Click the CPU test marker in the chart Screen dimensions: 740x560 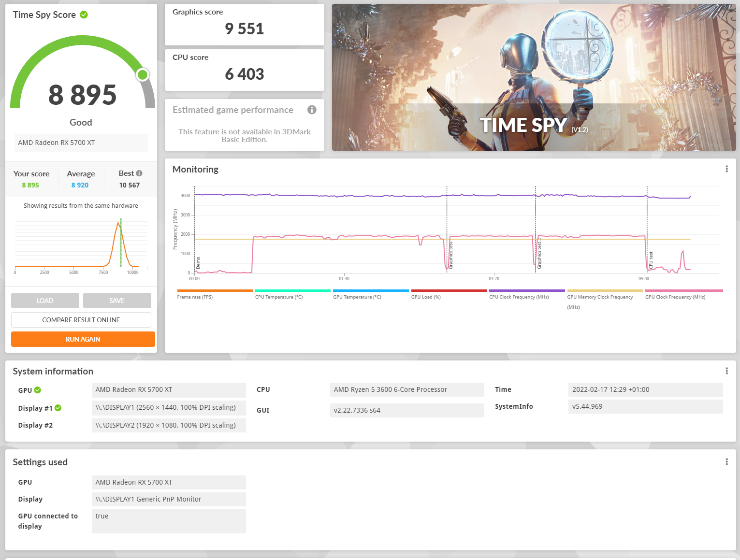(651, 260)
